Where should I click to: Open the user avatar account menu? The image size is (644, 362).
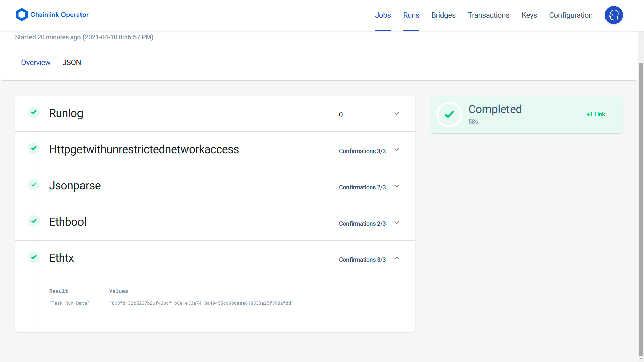point(613,15)
